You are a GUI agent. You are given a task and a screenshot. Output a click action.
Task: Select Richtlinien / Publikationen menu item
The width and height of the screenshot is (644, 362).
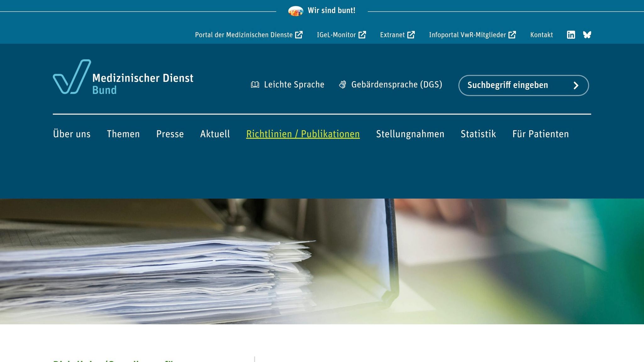click(303, 134)
